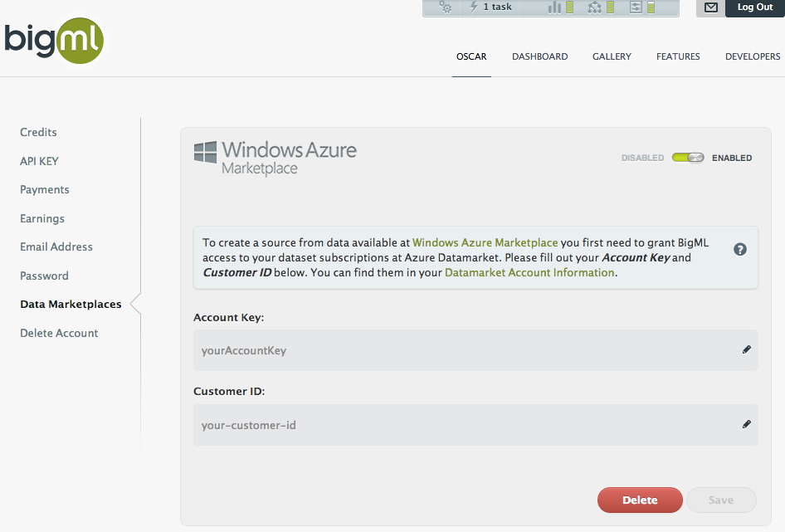Follow the Datamarket Account Information link
This screenshot has height=532, width=785.
tap(529, 272)
